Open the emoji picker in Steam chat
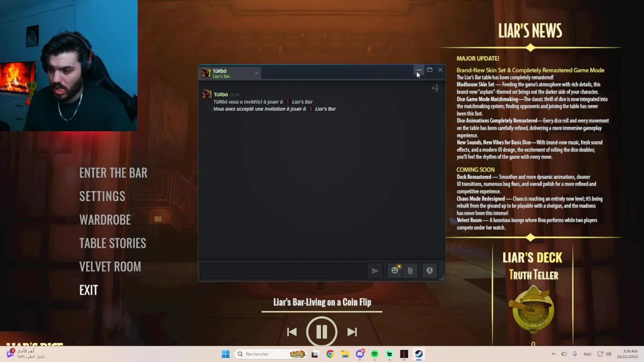 [395, 270]
